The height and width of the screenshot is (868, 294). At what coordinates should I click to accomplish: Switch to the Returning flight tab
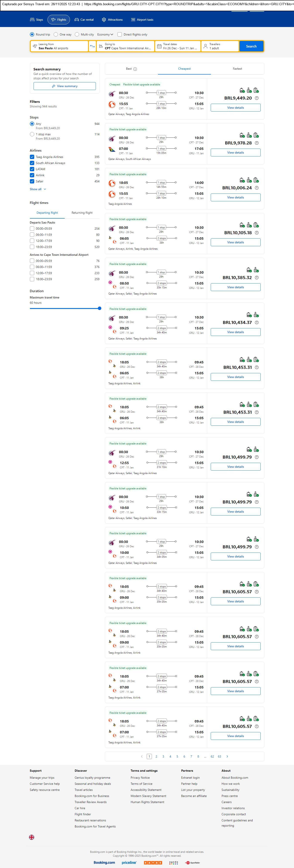coord(82,213)
